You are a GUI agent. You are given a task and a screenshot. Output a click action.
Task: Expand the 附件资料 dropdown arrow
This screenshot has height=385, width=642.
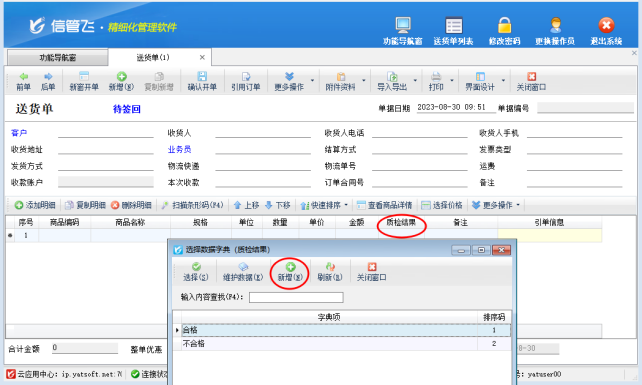click(x=364, y=81)
